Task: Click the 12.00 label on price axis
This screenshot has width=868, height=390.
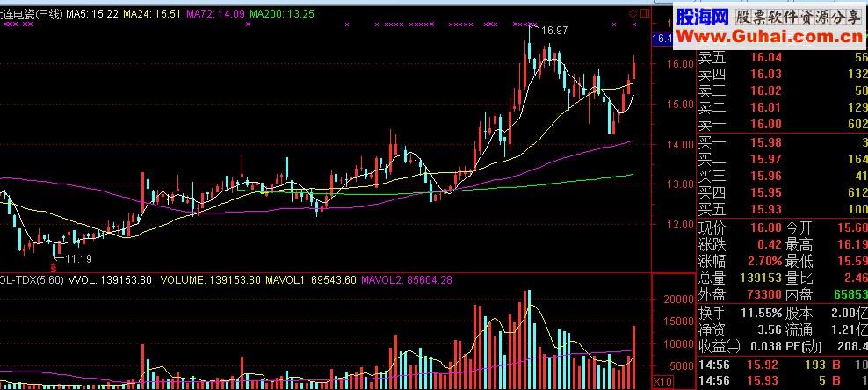Action: 680,225
